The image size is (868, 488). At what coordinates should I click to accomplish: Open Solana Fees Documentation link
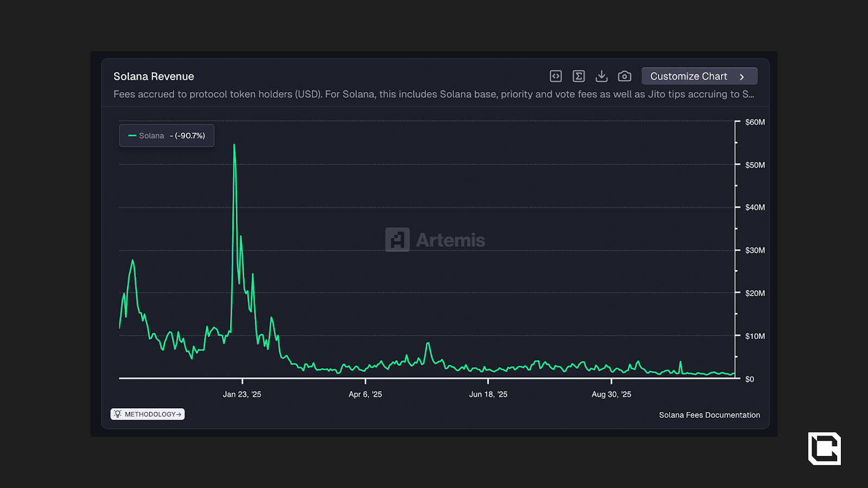(709, 415)
